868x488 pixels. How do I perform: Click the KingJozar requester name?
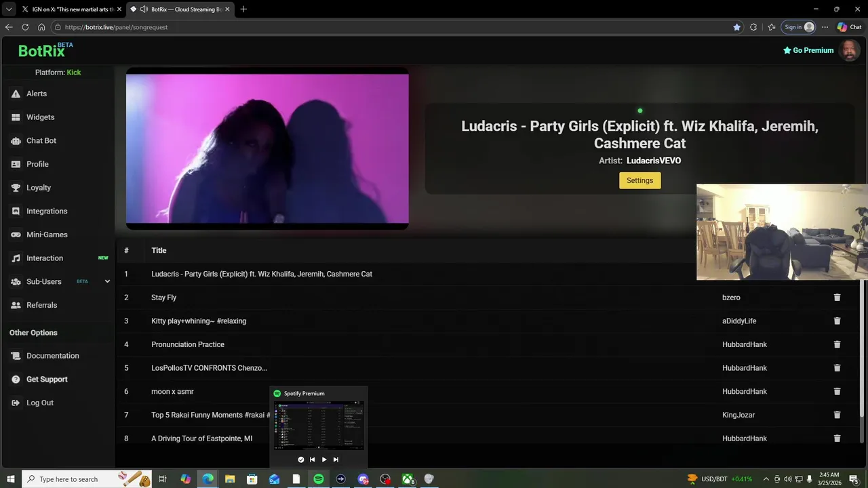738,415
